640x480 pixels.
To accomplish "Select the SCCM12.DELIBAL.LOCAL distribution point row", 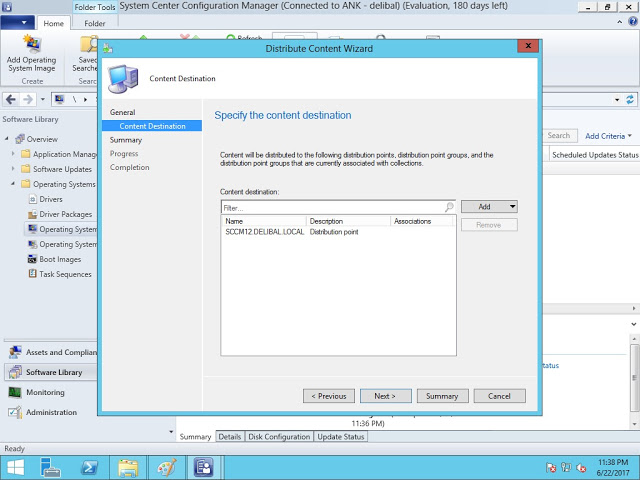I will click(x=265, y=231).
